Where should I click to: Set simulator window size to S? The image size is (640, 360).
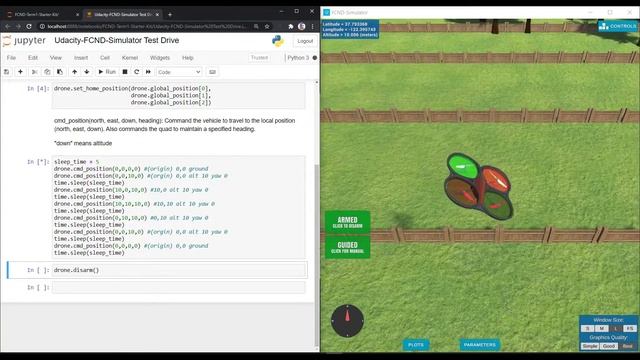click(588, 329)
